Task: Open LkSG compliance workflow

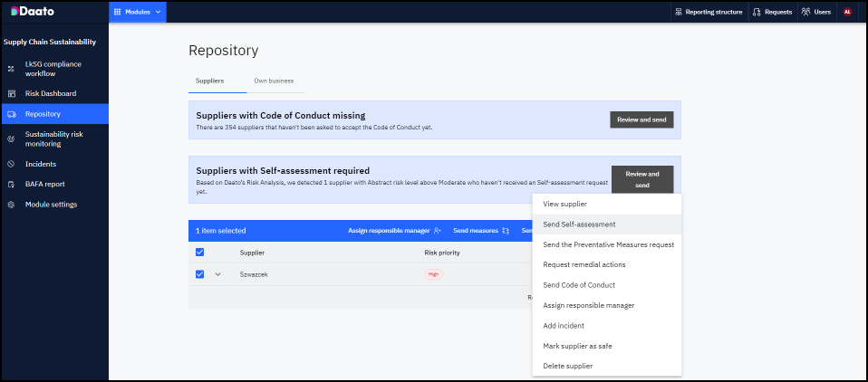Action: pyautogui.click(x=54, y=69)
